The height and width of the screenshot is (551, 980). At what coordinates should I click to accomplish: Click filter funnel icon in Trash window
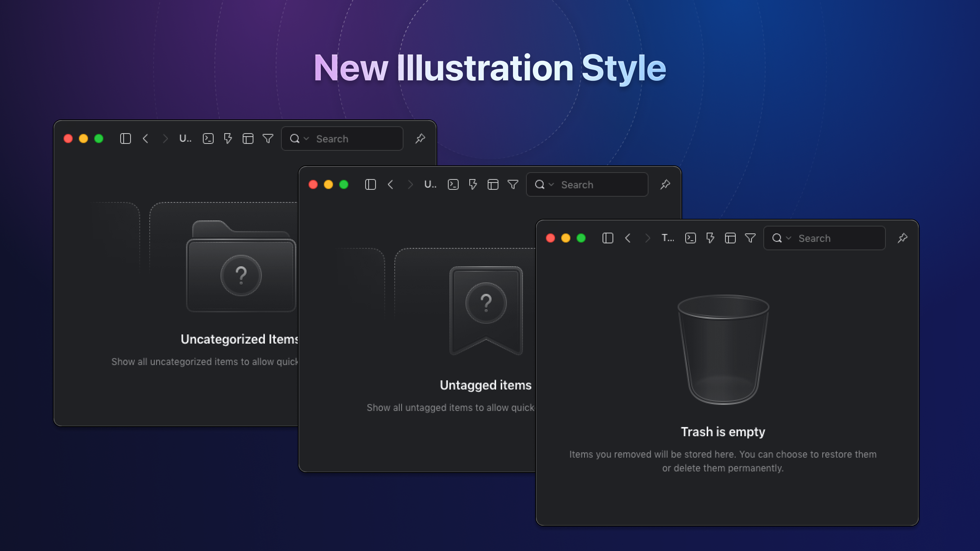[x=750, y=238]
